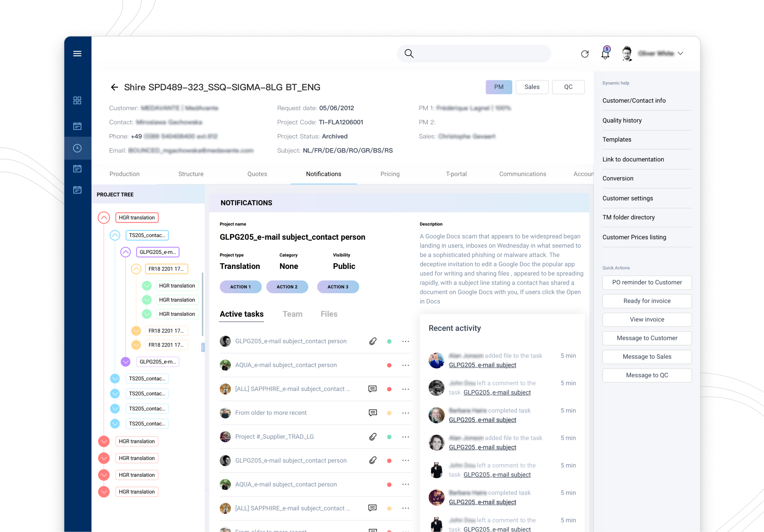The image size is (764, 532).
Task: Open attachment on GLPG205 e-mail subject task
Action: point(373,341)
